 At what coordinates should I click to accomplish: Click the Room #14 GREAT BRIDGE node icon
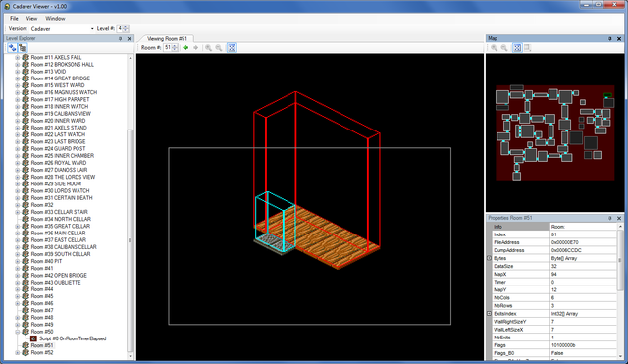pos(26,78)
